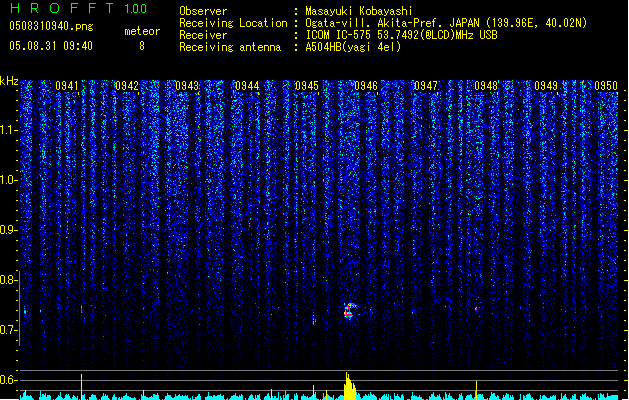Click the date stamp 05.08.31 09:40
The width and height of the screenshot is (629, 400).
tap(51, 46)
